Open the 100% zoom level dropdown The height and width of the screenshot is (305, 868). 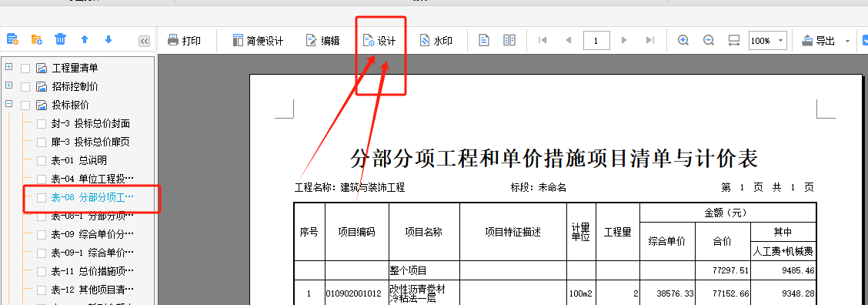[780, 41]
